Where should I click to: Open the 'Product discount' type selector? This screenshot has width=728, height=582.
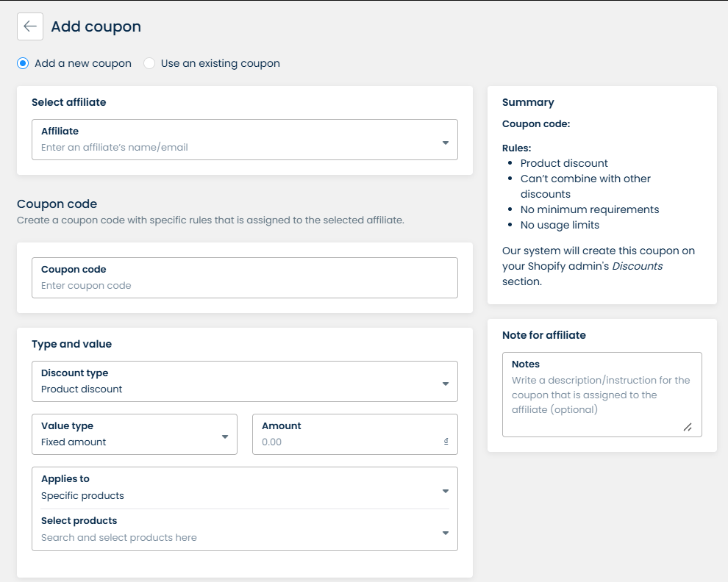point(235,389)
